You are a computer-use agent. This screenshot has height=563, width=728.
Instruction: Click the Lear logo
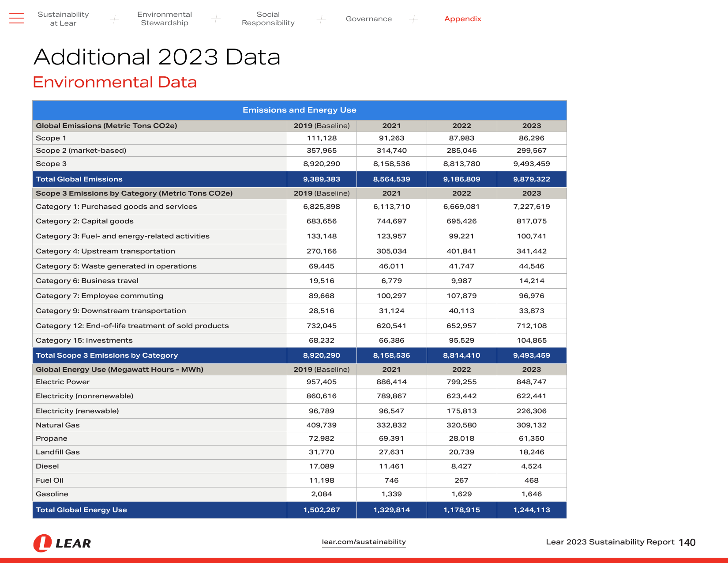tap(62, 543)
